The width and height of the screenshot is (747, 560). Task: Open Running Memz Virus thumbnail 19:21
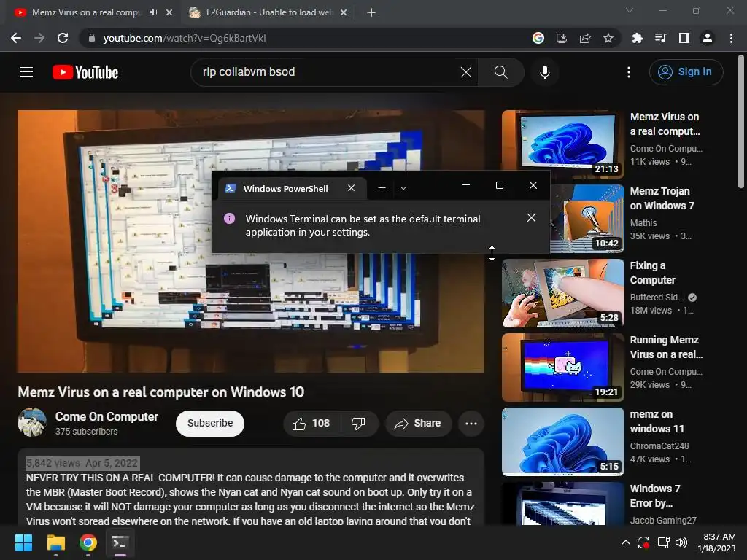563,367
